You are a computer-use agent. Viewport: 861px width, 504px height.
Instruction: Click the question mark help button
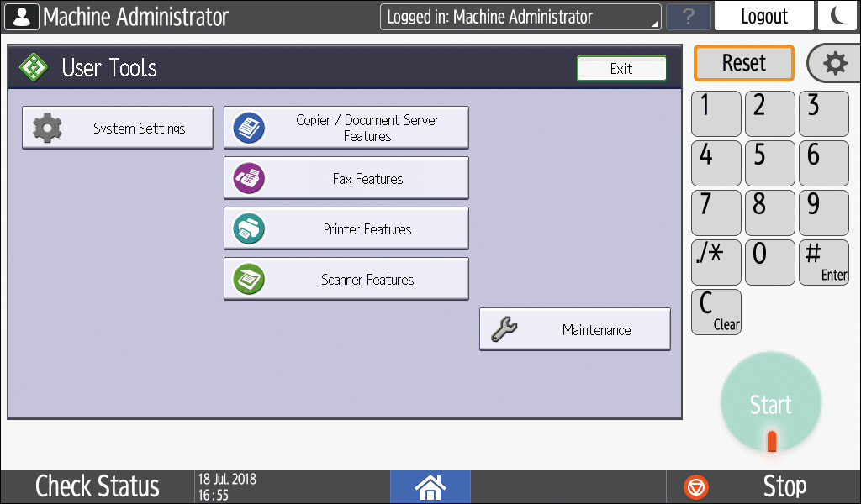point(688,17)
